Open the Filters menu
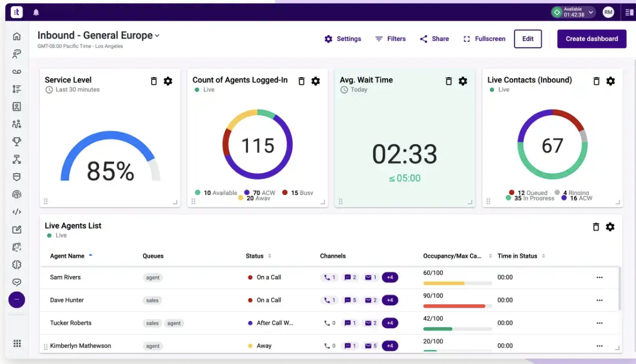 coord(390,39)
